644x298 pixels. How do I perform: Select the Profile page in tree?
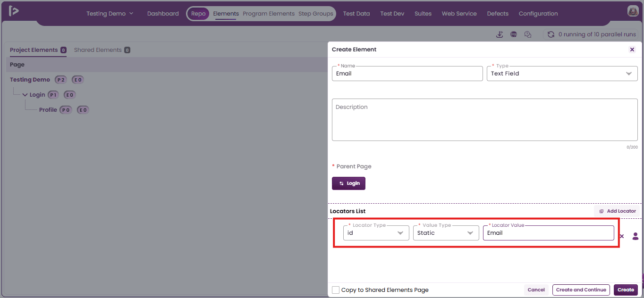[x=48, y=110]
